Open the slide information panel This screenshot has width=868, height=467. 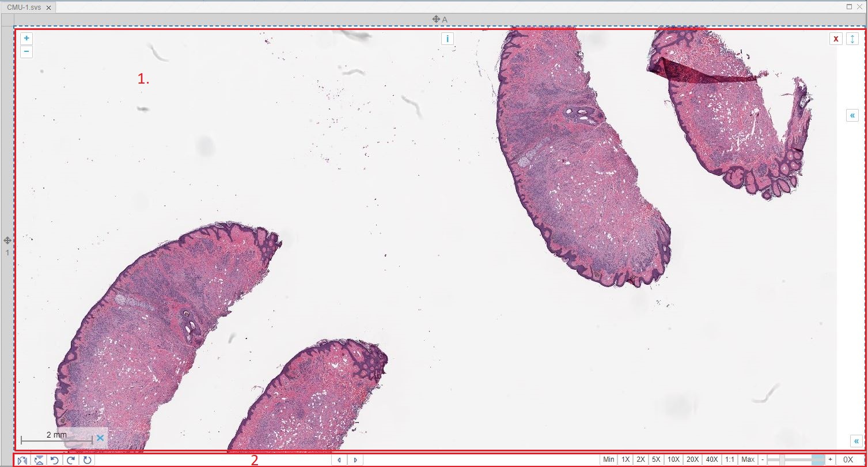(448, 38)
